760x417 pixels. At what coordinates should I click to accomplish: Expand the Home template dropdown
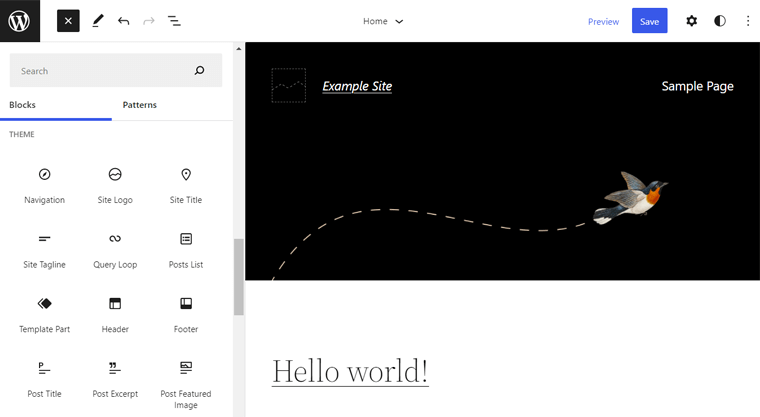pyautogui.click(x=383, y=21)
